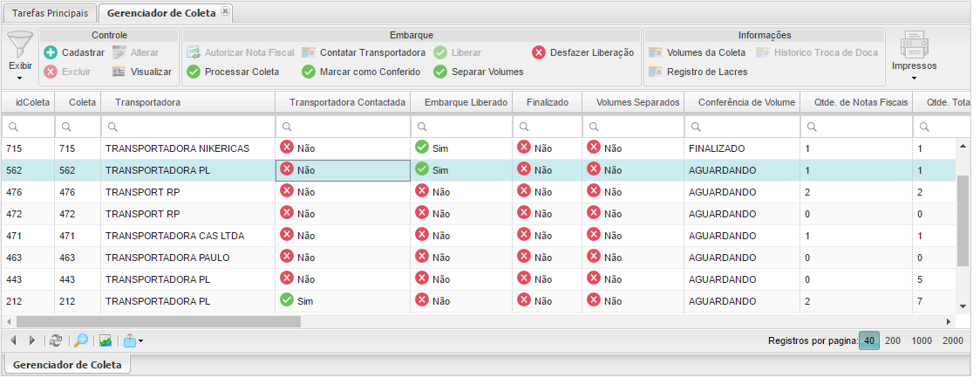Click the Visualizar icon in Controle

119,72
